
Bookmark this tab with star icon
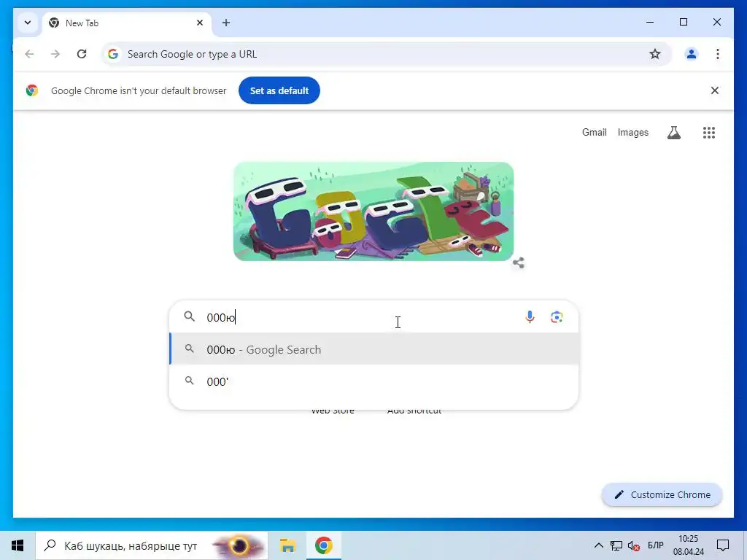[x=655, y=54]
